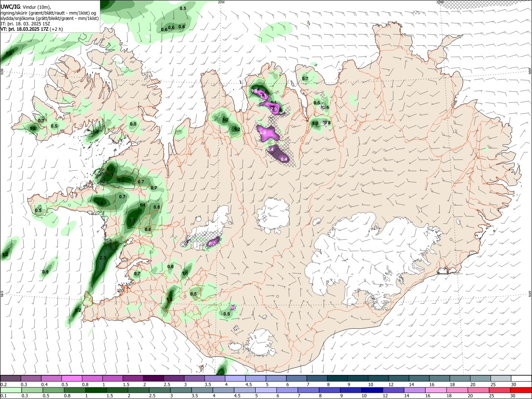Click the violet rain-scale swatch starting at 12

click(x=393, y=390)
